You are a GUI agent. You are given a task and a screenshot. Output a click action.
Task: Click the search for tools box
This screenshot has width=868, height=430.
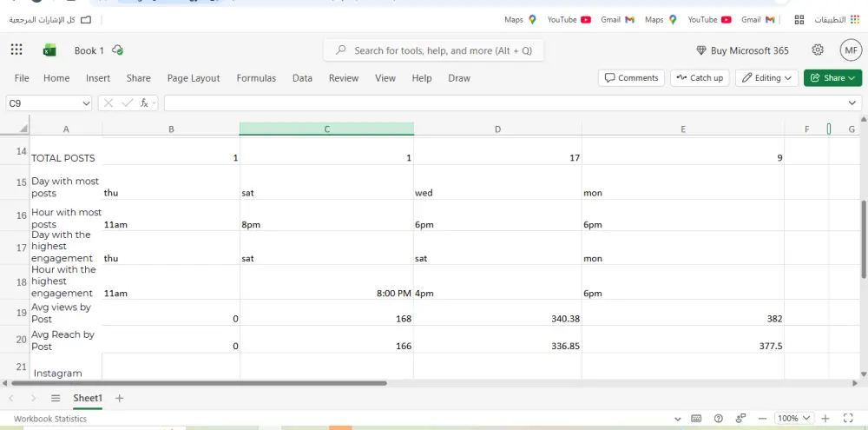point(433,50)
